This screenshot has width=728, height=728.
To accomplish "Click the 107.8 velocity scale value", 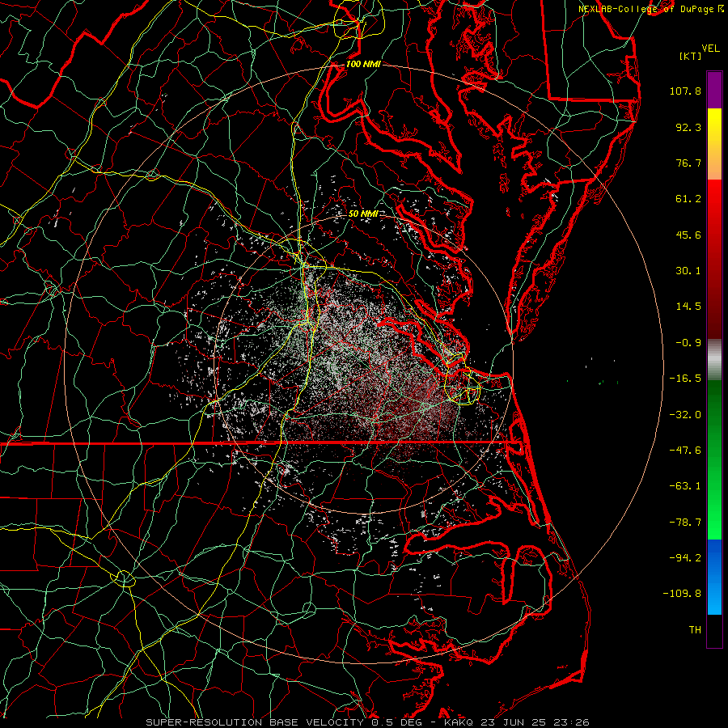I will (685, 91).
